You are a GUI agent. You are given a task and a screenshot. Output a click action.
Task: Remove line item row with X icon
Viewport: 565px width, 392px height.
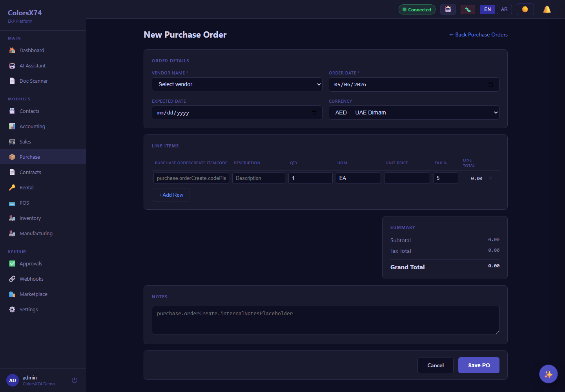tap(490, 178)
